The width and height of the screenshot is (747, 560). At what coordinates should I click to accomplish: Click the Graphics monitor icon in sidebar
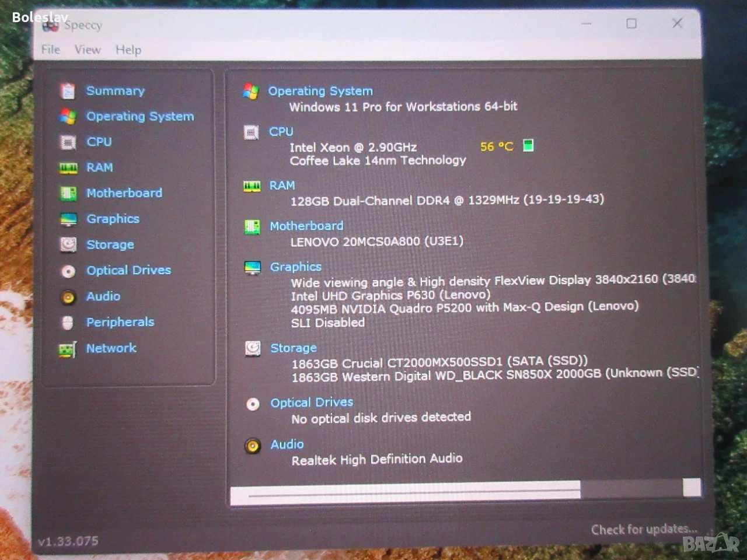pos(68,219)
